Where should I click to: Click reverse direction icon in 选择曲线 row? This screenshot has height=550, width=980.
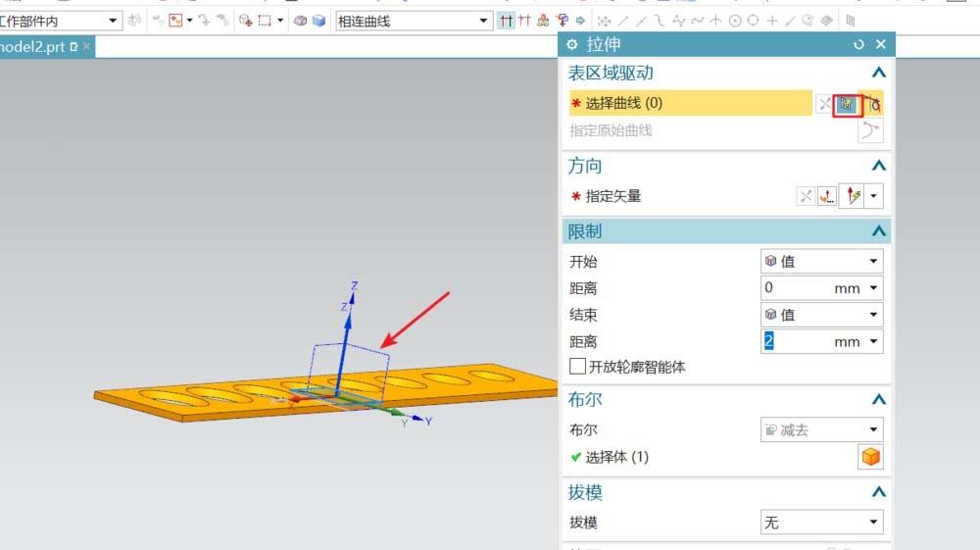coord(824,104)
